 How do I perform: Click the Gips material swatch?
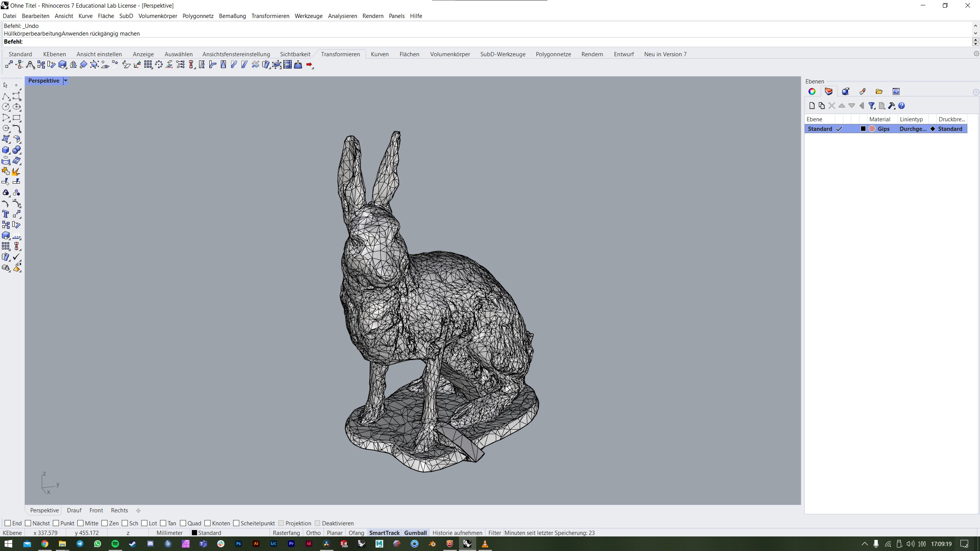pyautogui.click(x=872, y=129)
